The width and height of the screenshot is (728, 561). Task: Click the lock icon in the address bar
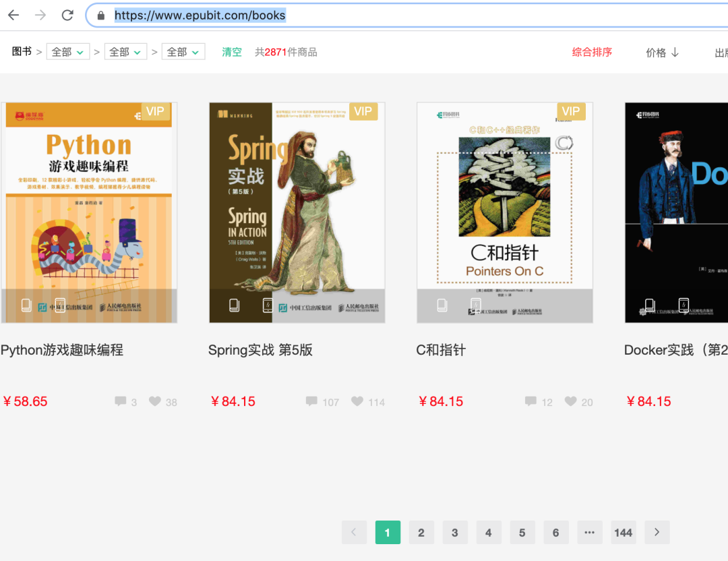coord(100,14)
